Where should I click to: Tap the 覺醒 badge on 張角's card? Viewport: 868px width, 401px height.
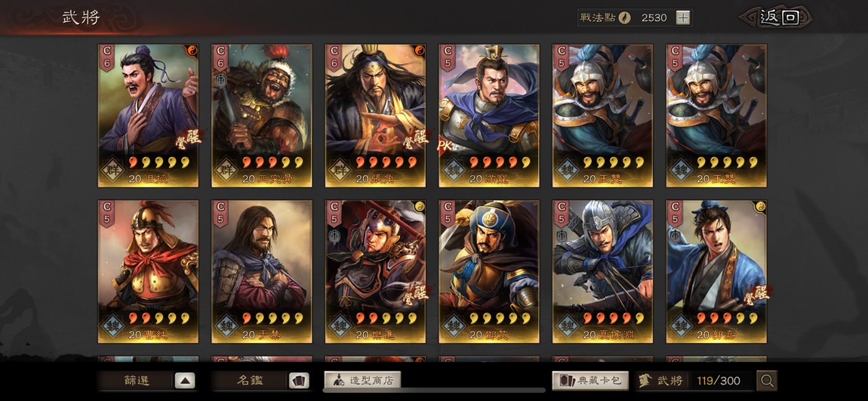[418, 138]
